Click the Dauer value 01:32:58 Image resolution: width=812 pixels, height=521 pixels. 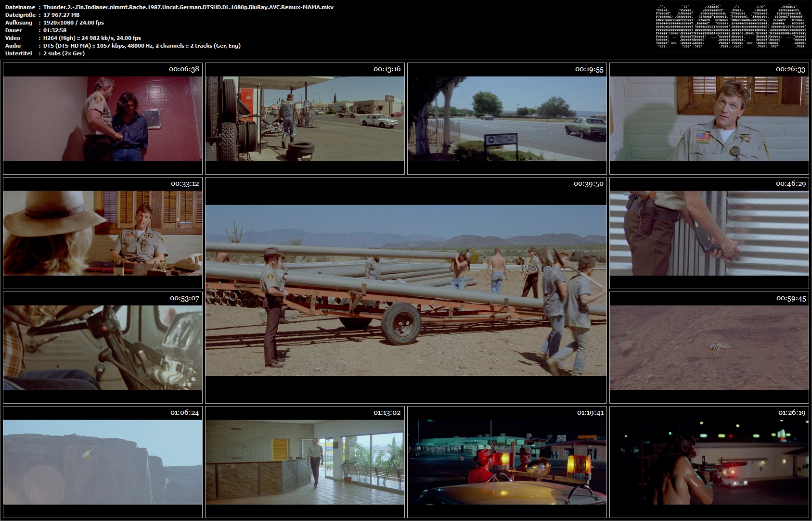[55, 30]
